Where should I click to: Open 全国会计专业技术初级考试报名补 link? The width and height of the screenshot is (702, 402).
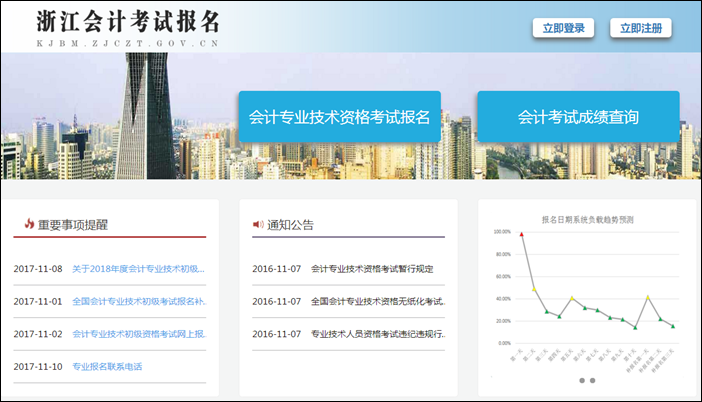click(138, 301)
